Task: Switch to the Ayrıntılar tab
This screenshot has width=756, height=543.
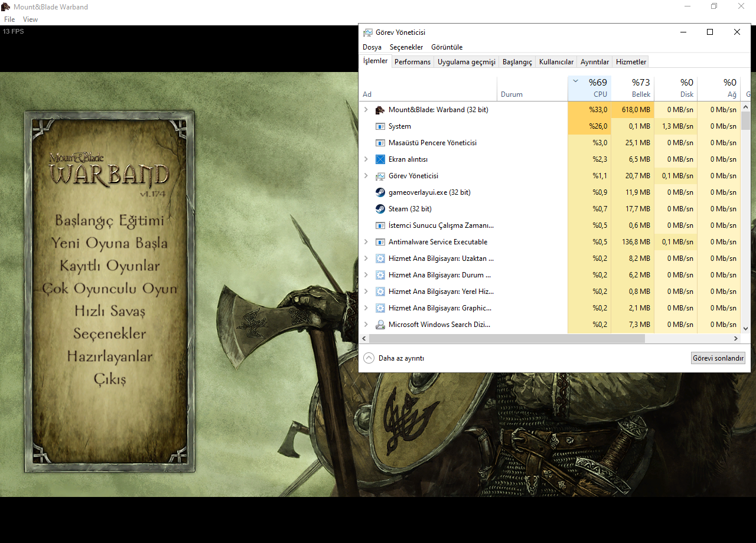Action: pyautogui.click(x=595, y=62)
